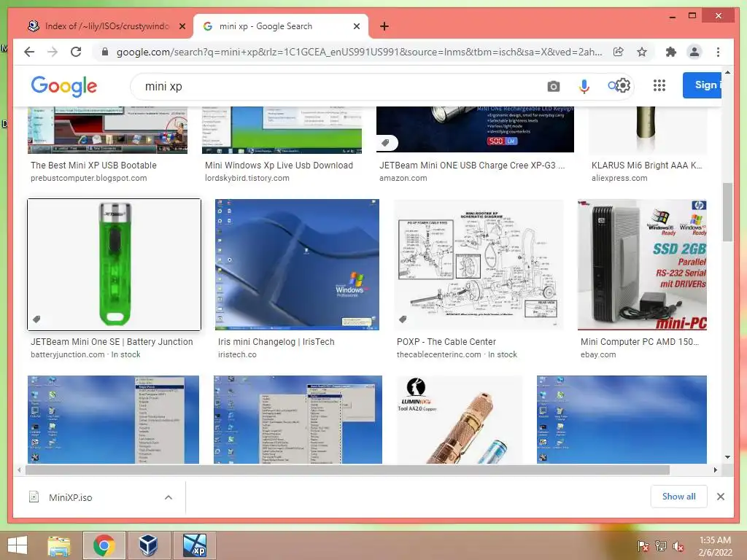Open Google quick settings gear

(623, 86)
